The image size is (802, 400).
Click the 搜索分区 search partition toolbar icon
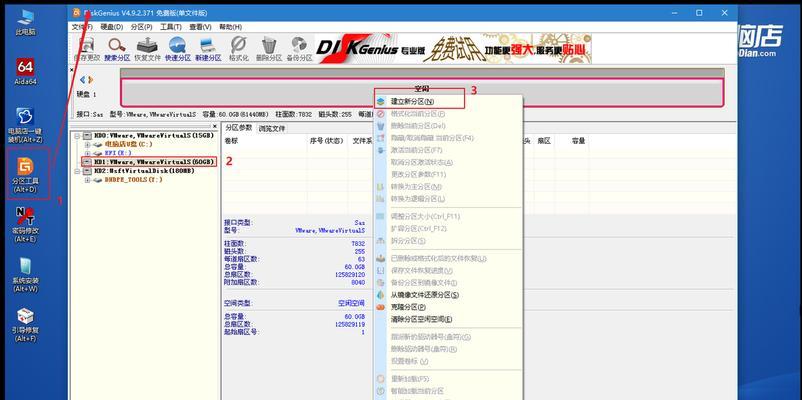point(117,50)
